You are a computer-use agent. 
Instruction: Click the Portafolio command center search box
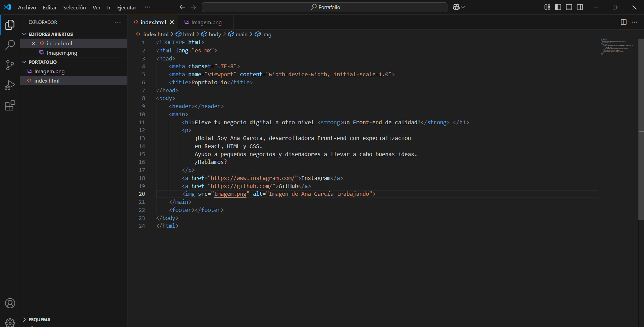pyautogui.click(x=325, y=7)
